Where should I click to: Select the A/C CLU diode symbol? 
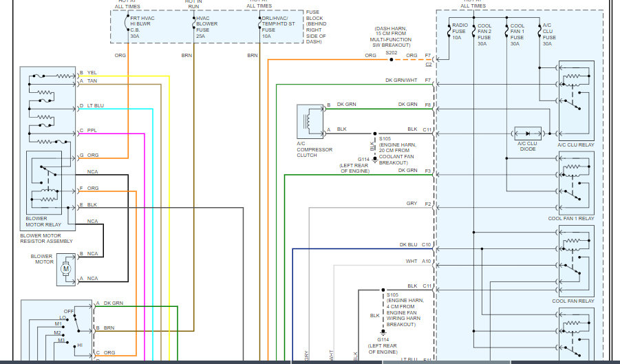click(528, 132)
